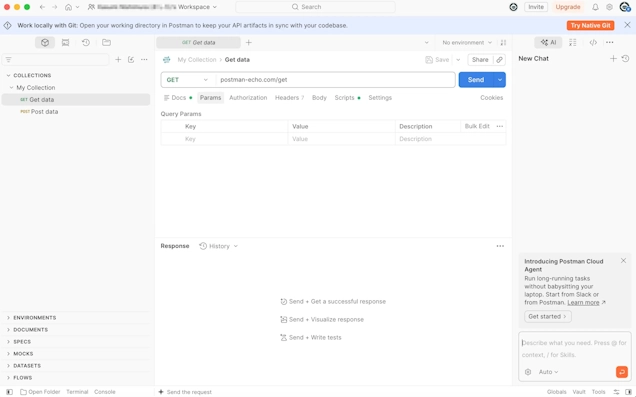The width and height of the screenshot is (636, 397).
Task: Toggle the right sidebar from status bar
Action: coord(628,392)
